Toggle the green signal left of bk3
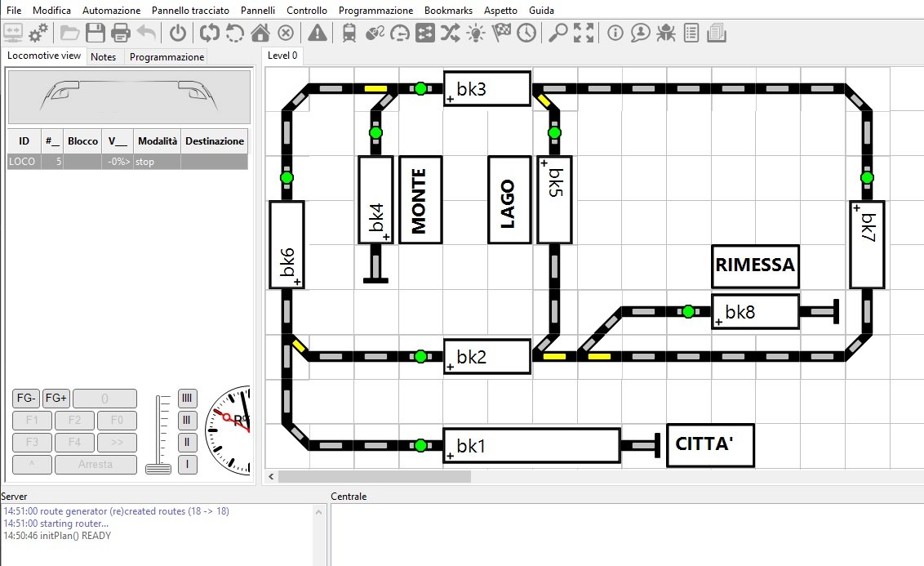 point(420,88)
